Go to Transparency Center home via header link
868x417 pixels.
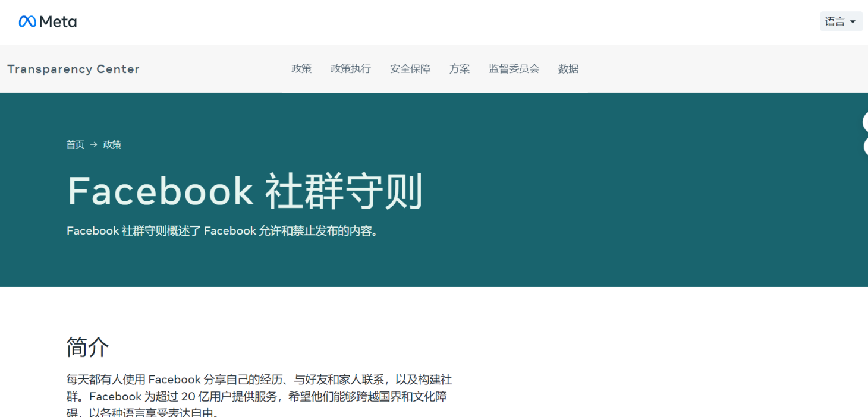pos(73,69)
